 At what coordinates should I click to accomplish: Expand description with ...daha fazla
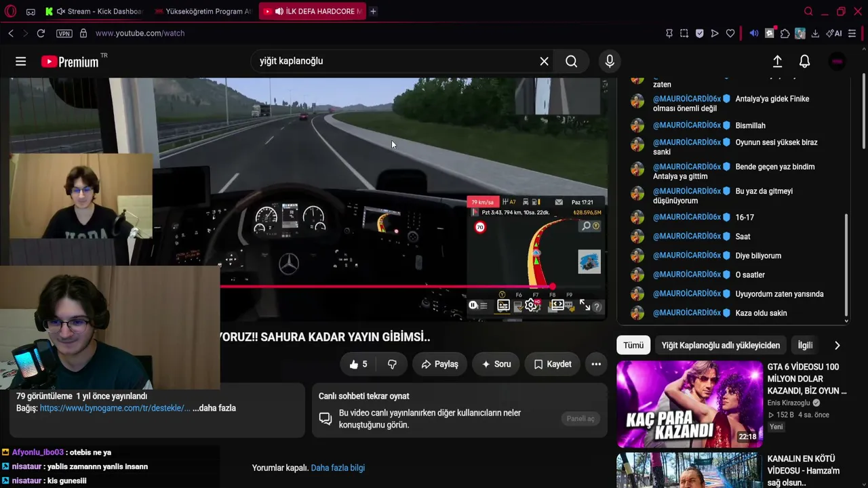214,408
